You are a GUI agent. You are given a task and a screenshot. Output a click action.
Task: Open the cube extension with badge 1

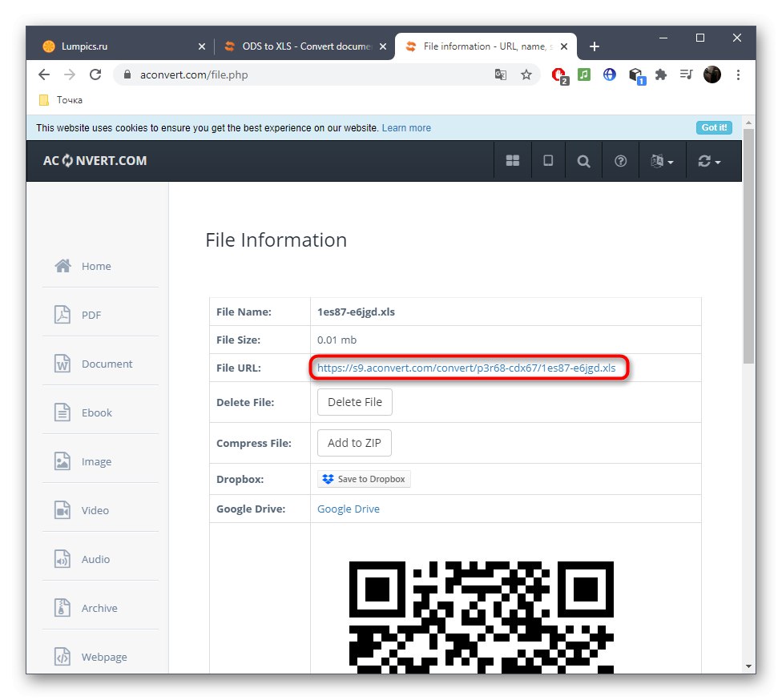tap(637, 76)
